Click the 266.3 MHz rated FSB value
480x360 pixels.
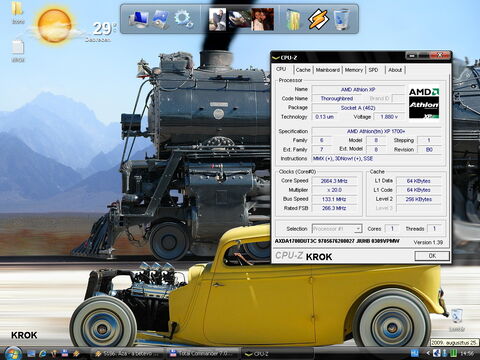point(334,208)
